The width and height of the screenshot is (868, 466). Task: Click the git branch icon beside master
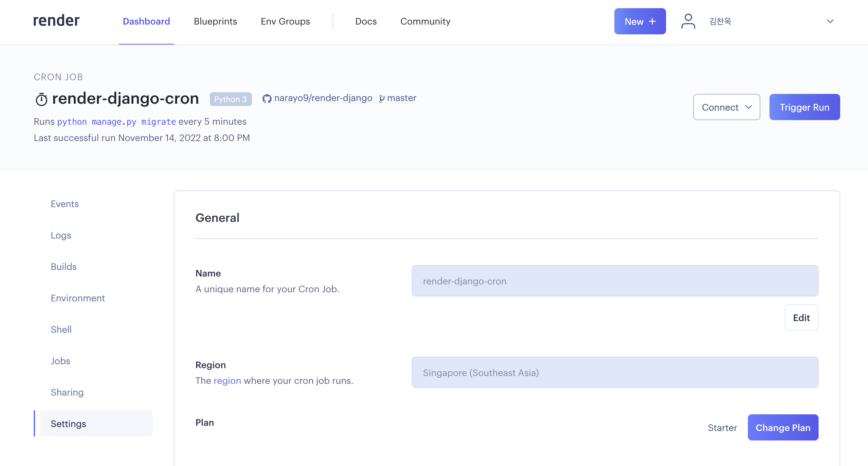click(x=382, y=99)
